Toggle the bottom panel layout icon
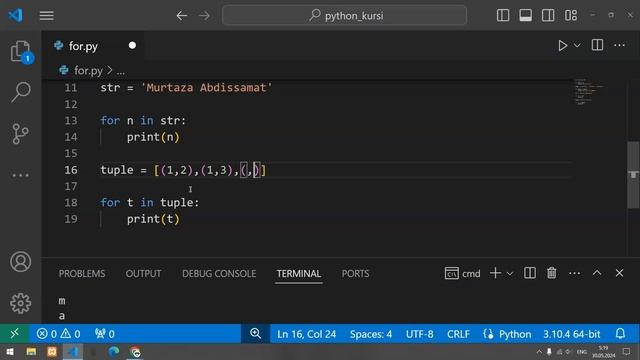The image size is (640, 360). point(525,16)
